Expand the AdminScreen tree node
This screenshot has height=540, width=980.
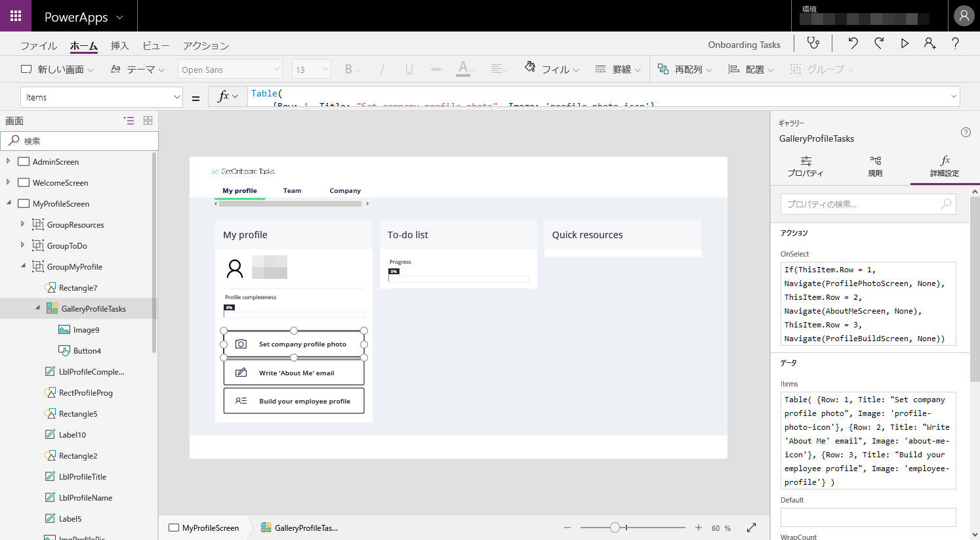(x=8, y=161)
